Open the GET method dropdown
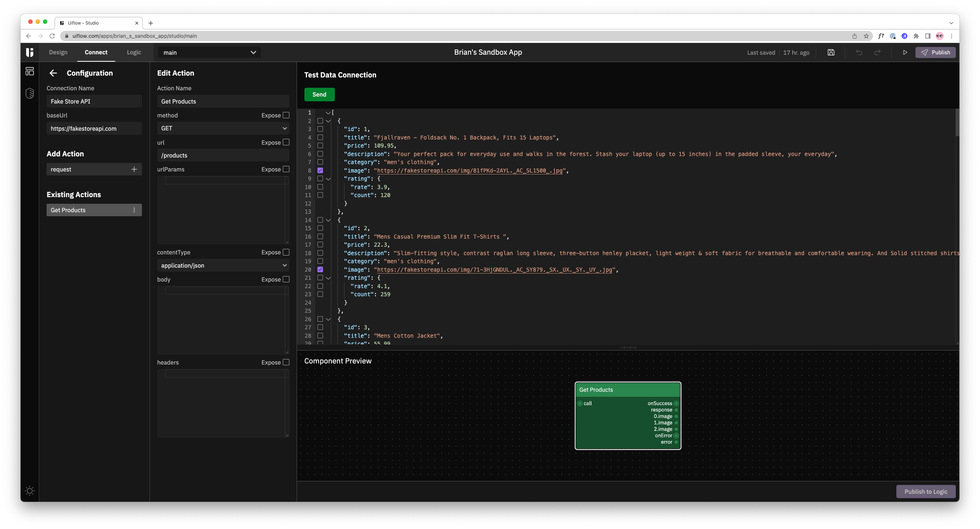Image resolution: width=980 pixels, height=529 pixels. (223, 128)
